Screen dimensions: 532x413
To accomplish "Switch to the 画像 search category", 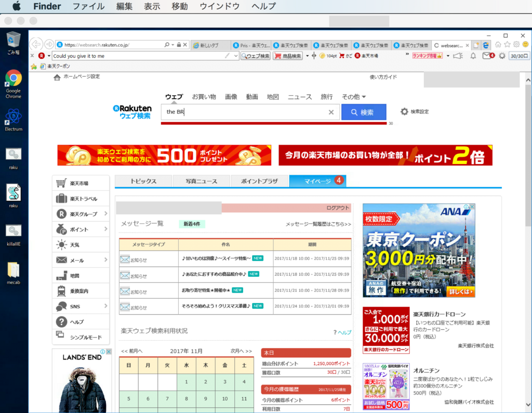I will [x=231, y=97].
